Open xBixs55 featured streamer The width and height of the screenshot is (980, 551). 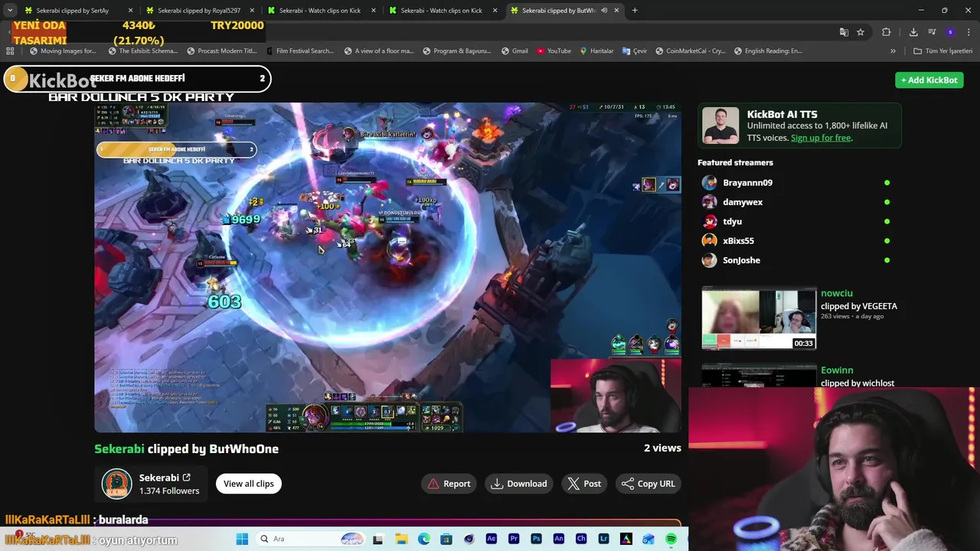738,241
